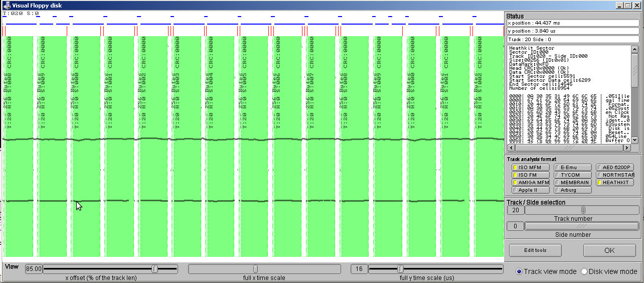The width and height of the screenshot is (644, 283).
Task: Click the 'DataMark:0xFD' line
Action: [529, 64]
